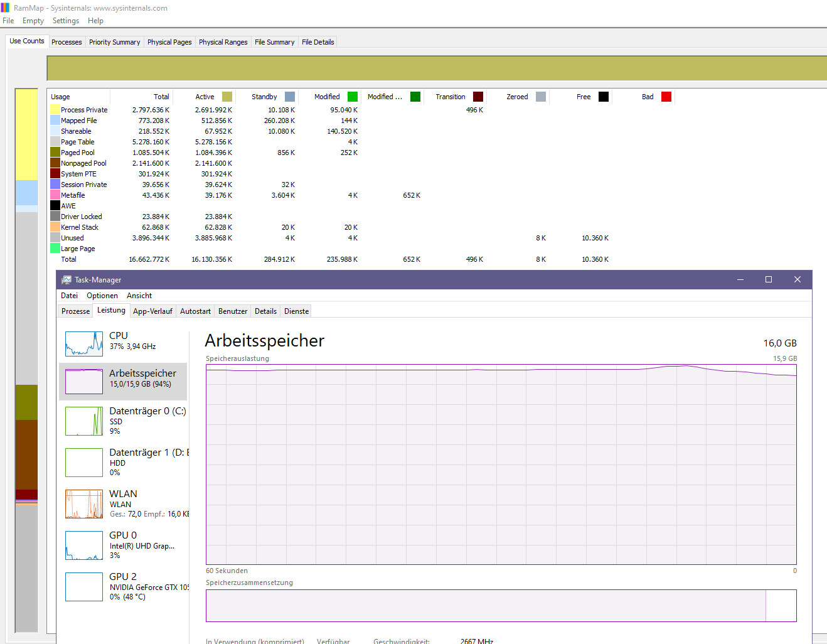Image resolution: width=827 pixels, height=644 pixels.
Task: Select the Arbeitsspeicher sidebar entry
Action: 123,382
